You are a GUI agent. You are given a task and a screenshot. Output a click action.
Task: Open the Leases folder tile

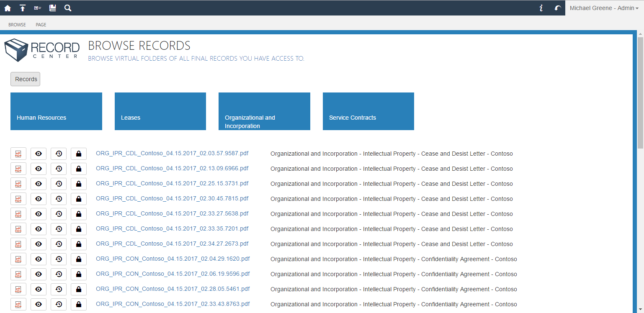(160, 111)
